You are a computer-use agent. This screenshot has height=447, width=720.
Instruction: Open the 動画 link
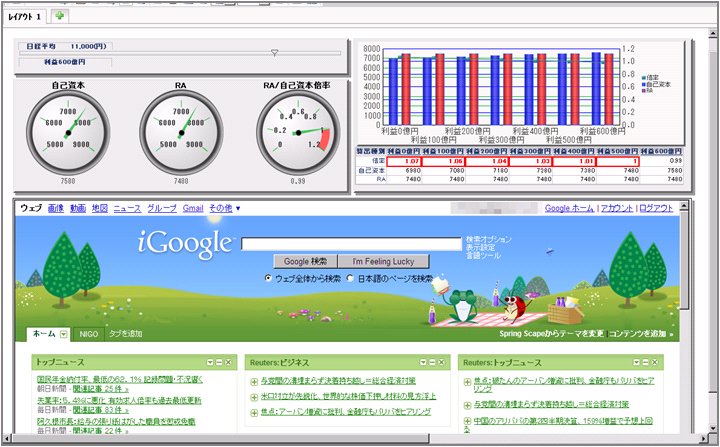[x=78, y=209]
